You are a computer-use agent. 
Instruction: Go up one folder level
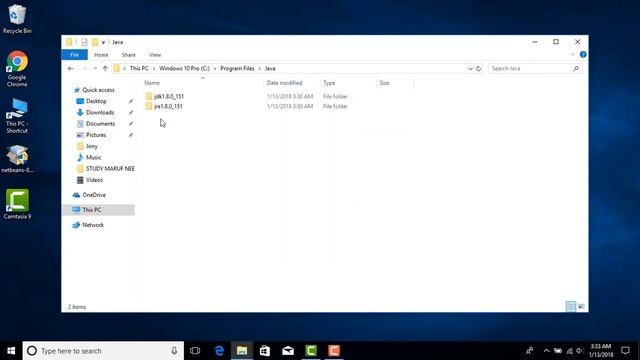(105, 69)
